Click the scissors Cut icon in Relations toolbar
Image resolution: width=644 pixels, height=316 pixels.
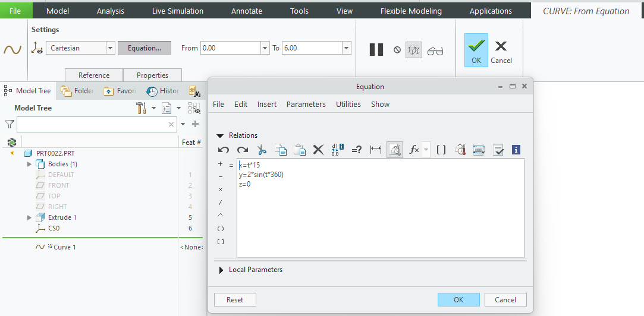pyautogui.click(x=262, y=150)
